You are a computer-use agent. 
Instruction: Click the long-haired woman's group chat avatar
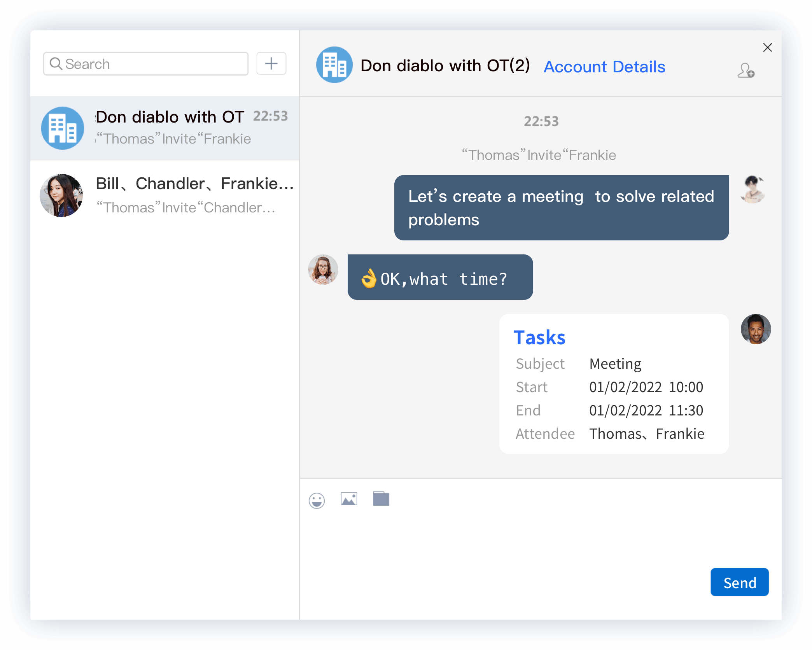61,195
